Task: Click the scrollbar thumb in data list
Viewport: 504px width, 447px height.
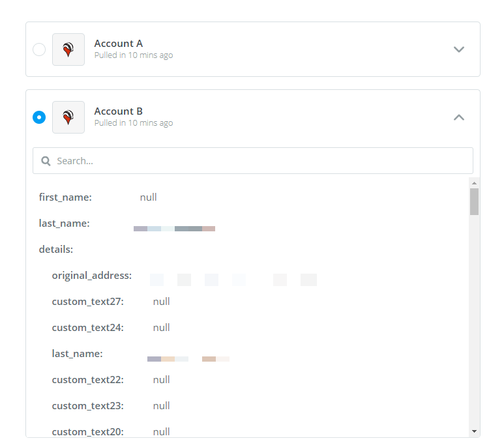Action: pyautogui.click(x=474, y=201)
